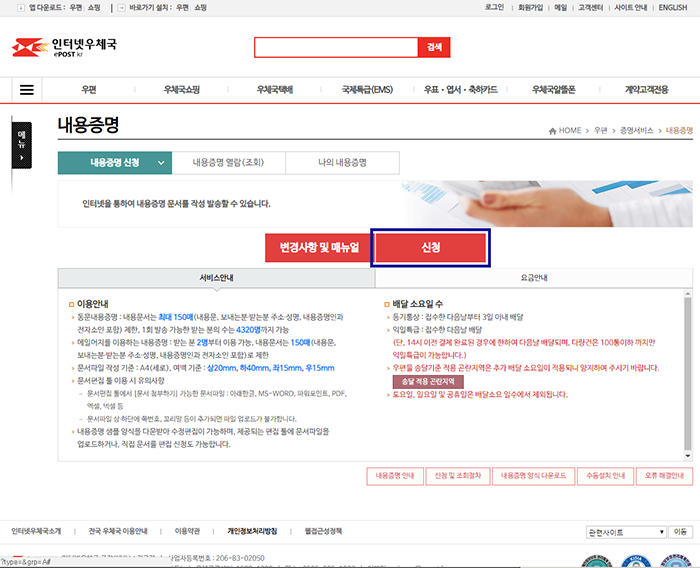Open the 관련사이트 dropdown
This screenshot has height=568, width=700.
click(x=626, y=532)
